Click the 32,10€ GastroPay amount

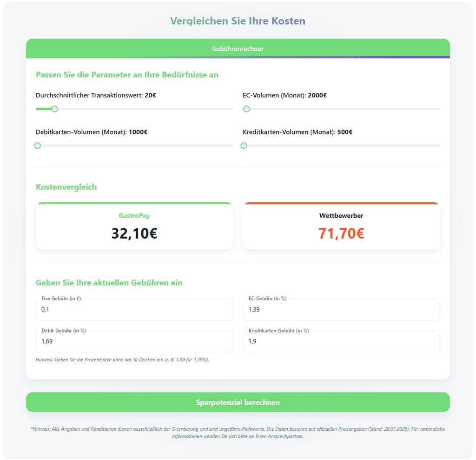pos(134,233)
